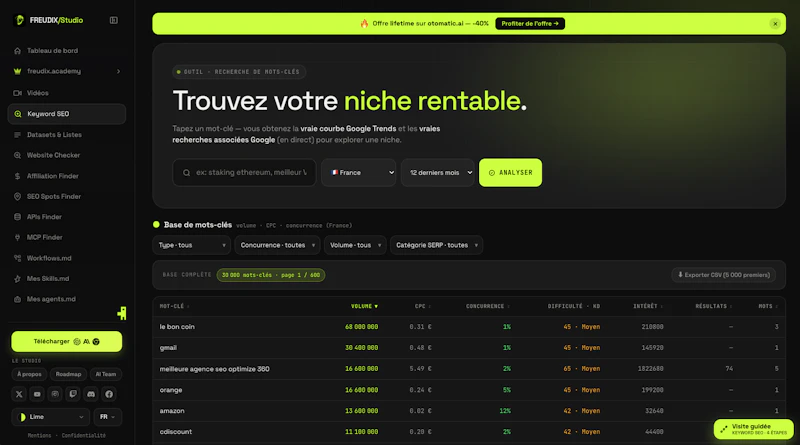Open the Twitch social link
Viewport: 800px width, 445px height.
pos(73,394)
